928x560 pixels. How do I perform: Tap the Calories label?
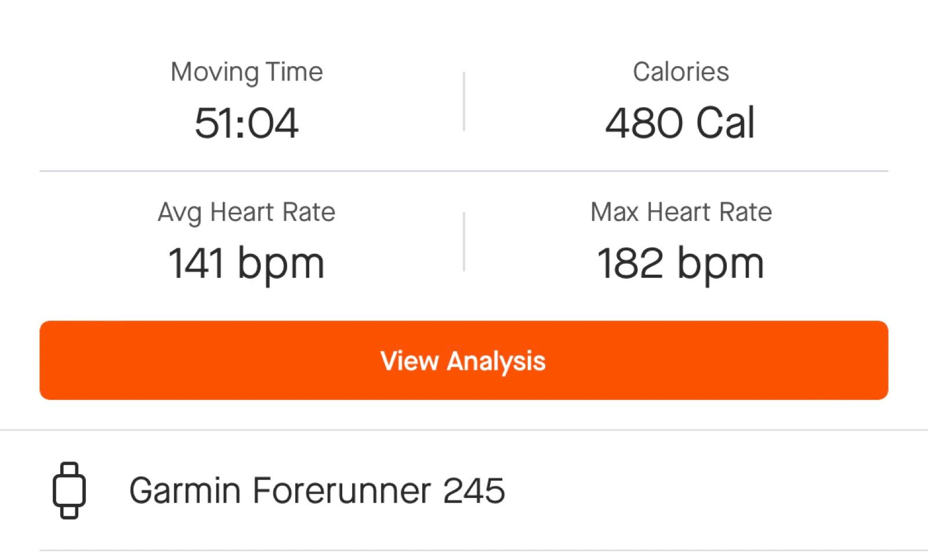click(x=680, y=71)
